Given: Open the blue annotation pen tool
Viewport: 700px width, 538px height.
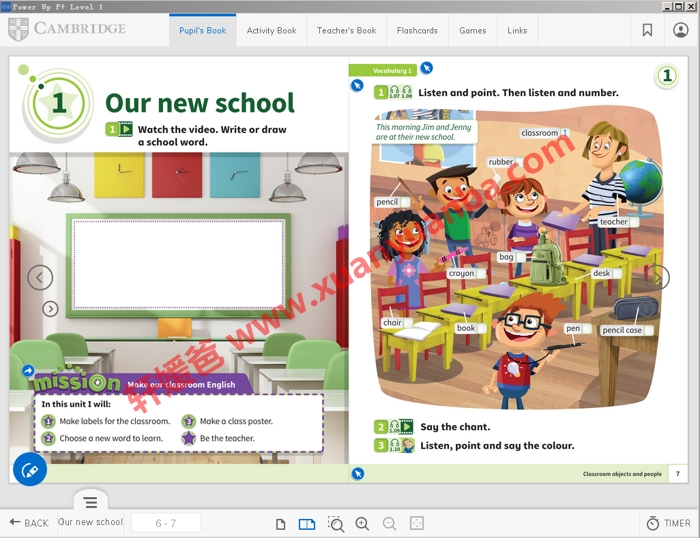Looking at the screenshot, I should point(30,469).
